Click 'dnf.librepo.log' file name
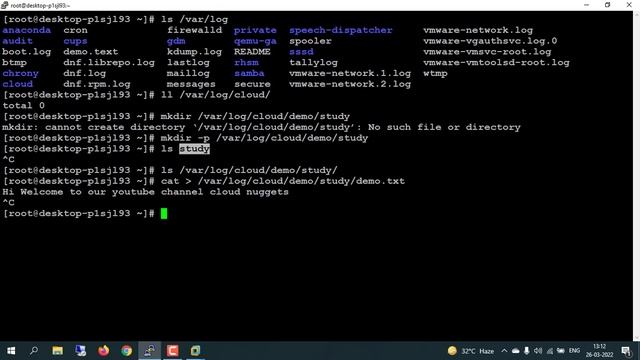Screen dimensions: 640x360 [109, 62]
